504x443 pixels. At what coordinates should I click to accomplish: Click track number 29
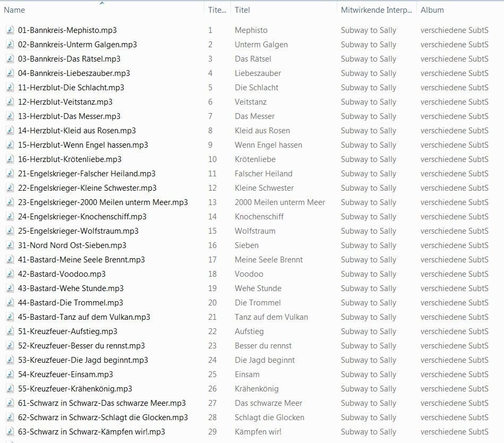[x=212, y=432]
